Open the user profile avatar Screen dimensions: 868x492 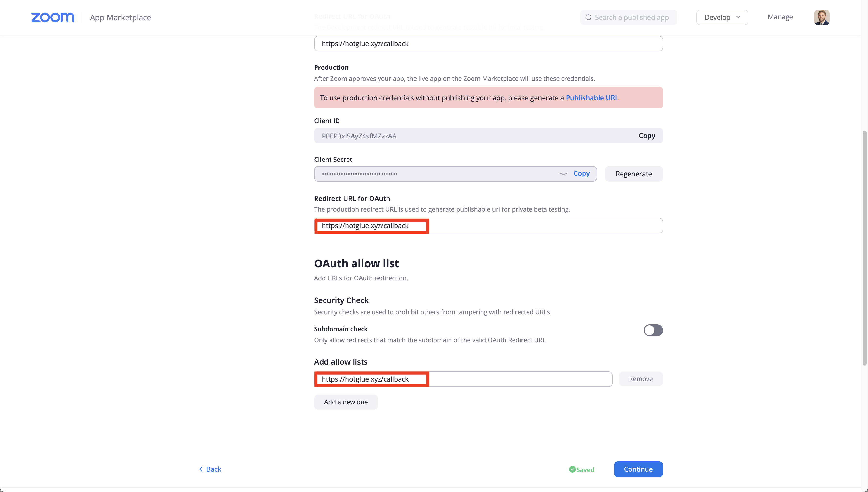(821, 17)
